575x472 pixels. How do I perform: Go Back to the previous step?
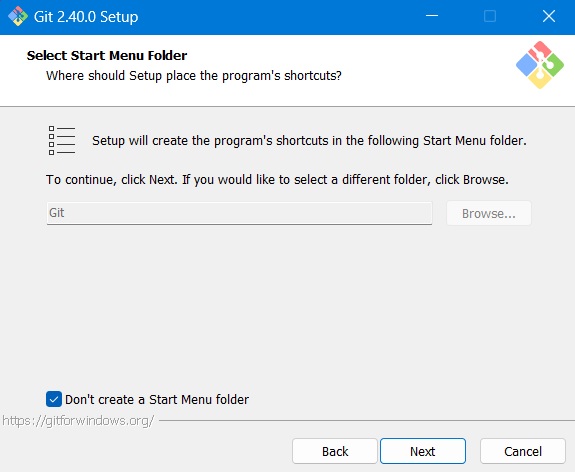(335, 451)
